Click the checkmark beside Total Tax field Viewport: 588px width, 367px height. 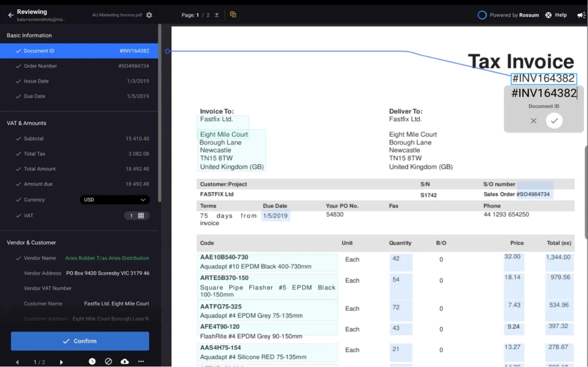click(18, 154)
